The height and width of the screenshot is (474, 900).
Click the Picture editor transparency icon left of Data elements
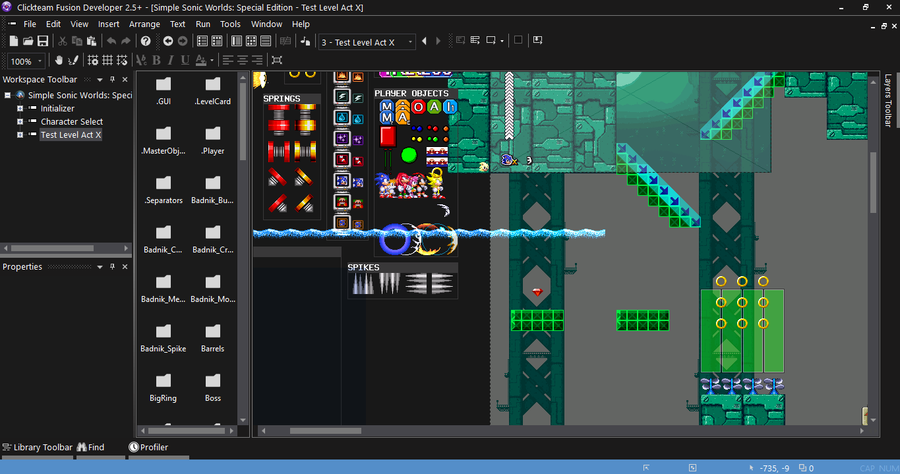pyautogui.click(x=285, y=41)
